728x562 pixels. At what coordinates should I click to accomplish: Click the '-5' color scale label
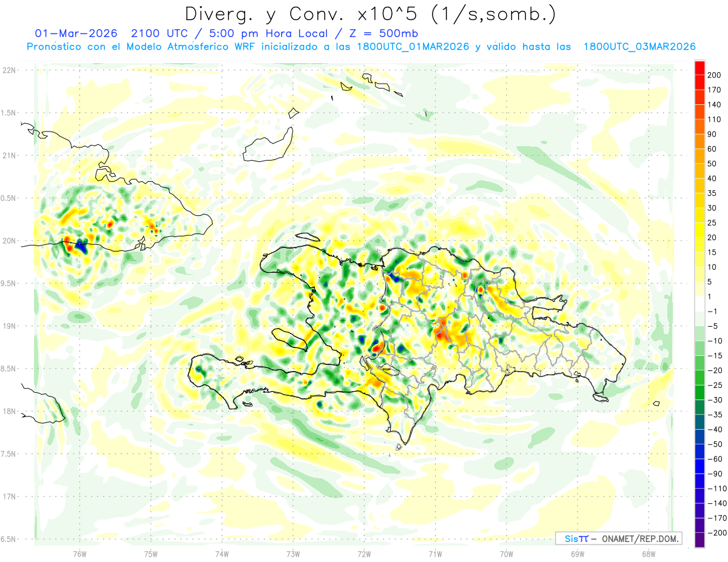(x=712, y=326)
